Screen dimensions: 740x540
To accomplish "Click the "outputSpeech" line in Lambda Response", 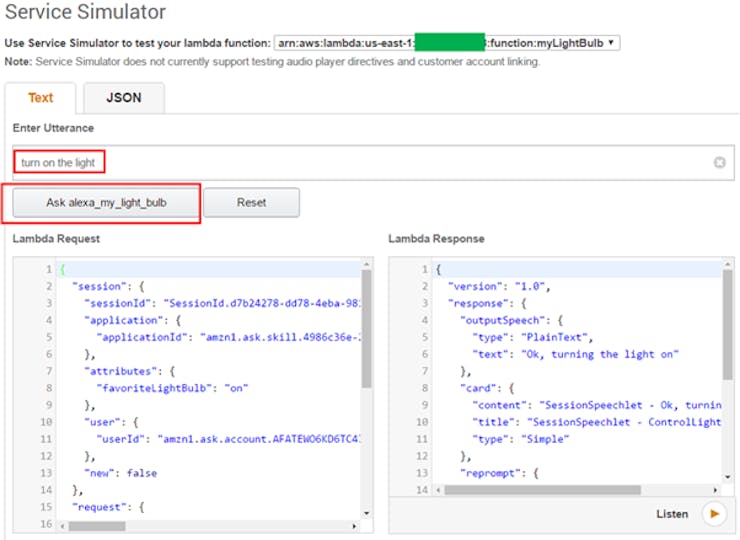I will pos(512,320).
